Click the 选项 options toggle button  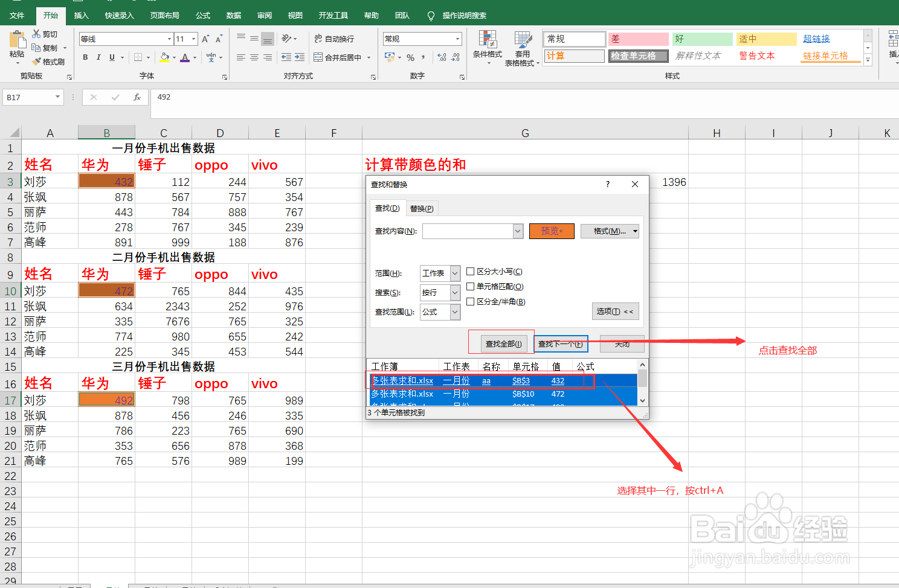point(615,311)
